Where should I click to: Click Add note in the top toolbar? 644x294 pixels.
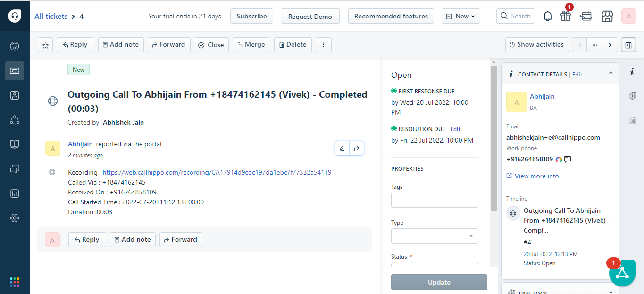(121, 45)
